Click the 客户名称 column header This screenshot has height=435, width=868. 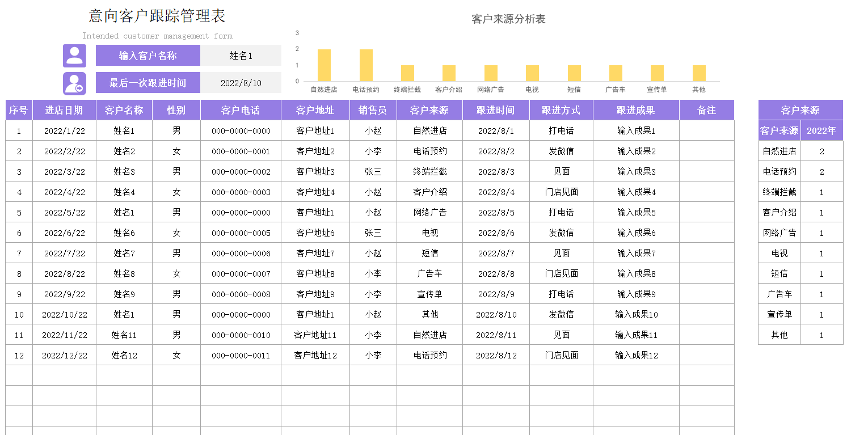point(124,110)
